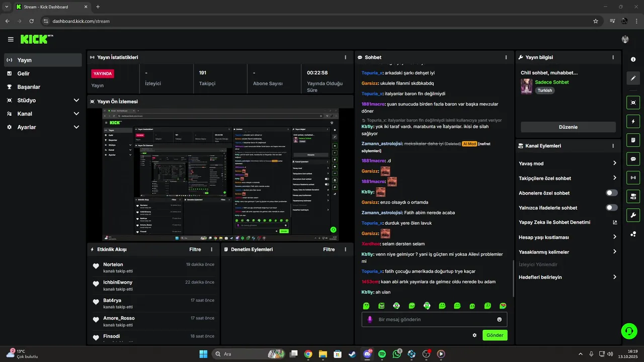Toggle the broadcast stats icon in right rail
644x362 pixels.
(x=633, y=177)
